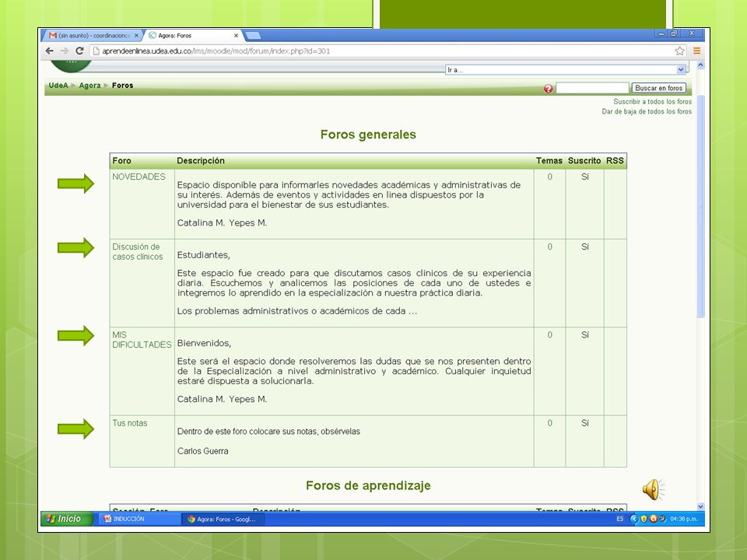Screen dimensions: 747x560
Task: Go back with the browser back arrow
Action: click(x=50, y=51)
